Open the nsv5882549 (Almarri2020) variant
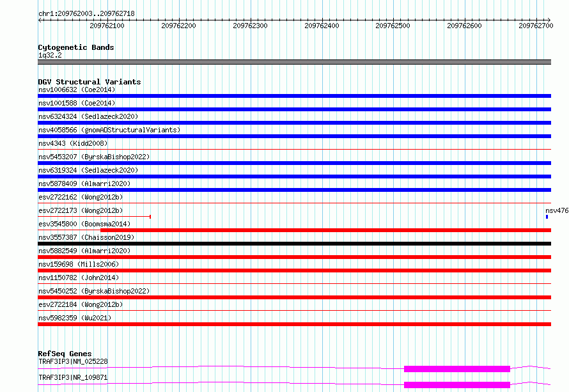The width and height of the screenshot is (569, 392). click(x=84, y=251)
